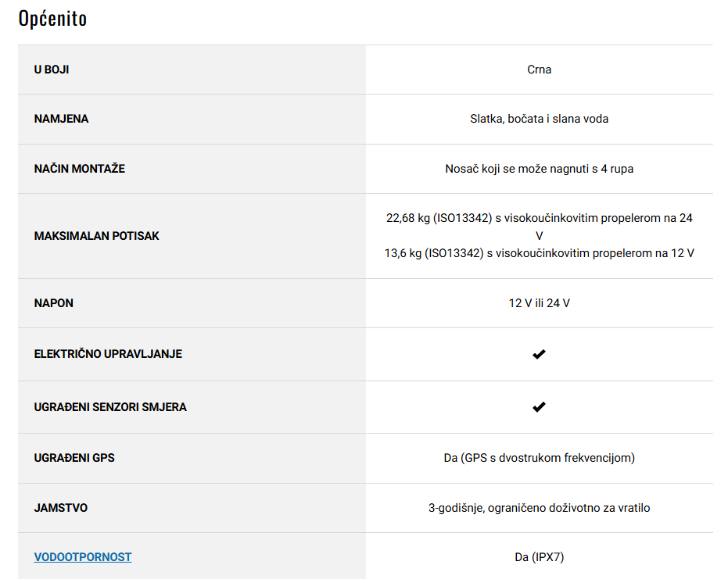This screenshot has height=579, width=728.
Task: Click the Da (IPX7) waterproof value
Action: [539, 556]
